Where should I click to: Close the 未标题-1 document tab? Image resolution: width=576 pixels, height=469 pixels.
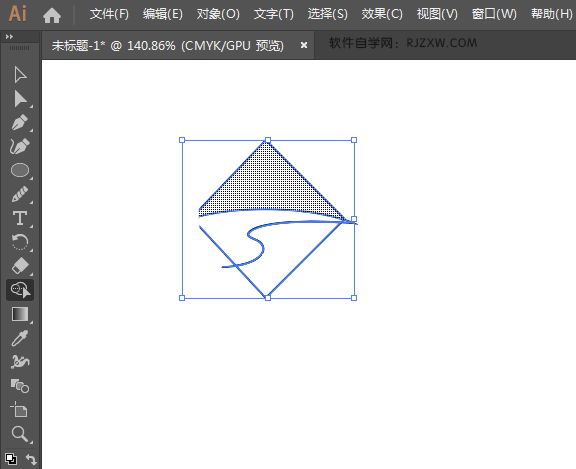point(304,45)
